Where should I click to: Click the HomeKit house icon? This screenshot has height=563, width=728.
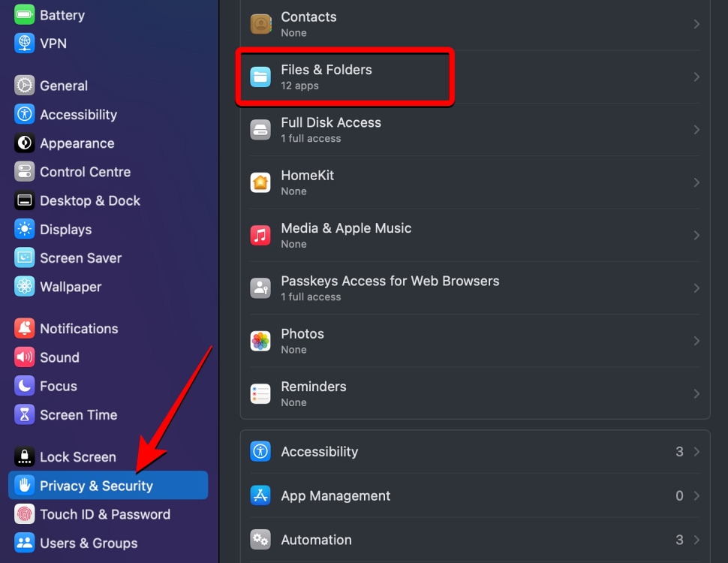[x=260, y=182]
